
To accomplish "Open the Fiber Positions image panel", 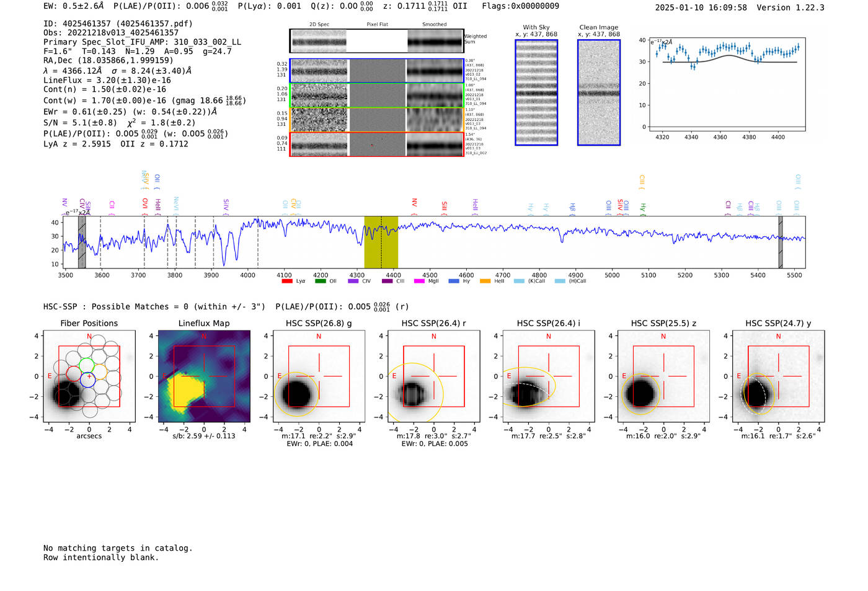I will [89, 376].
